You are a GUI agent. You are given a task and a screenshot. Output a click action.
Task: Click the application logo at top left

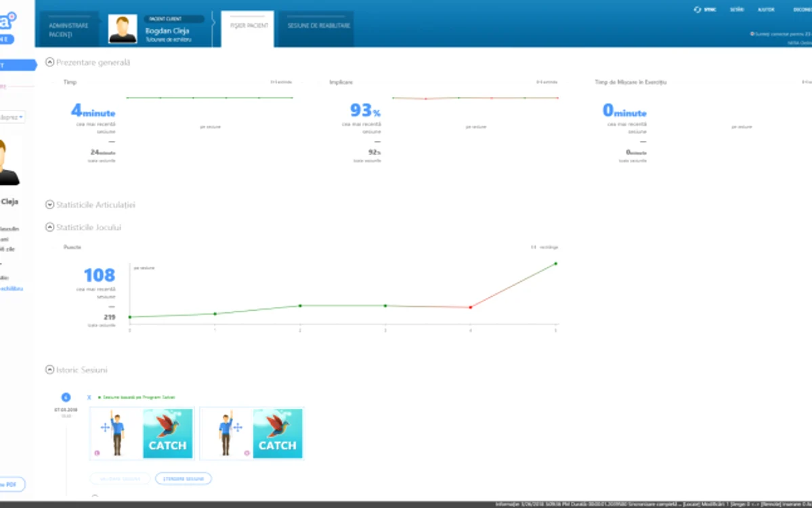pyautogui.click(x=8, y=22)
